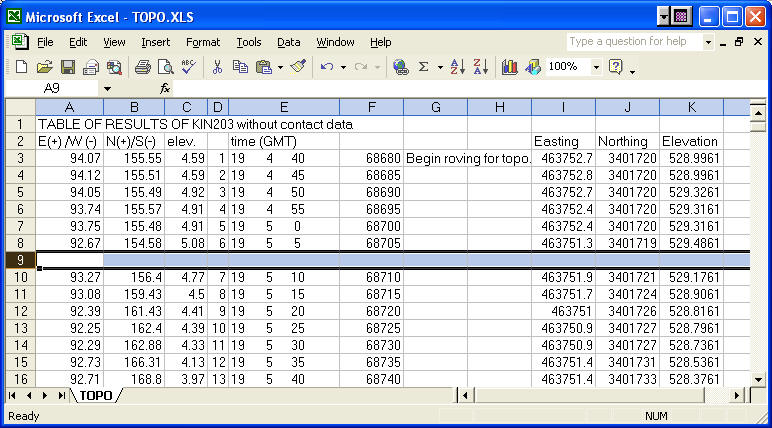Click the New workbook icon

(21, 67)
